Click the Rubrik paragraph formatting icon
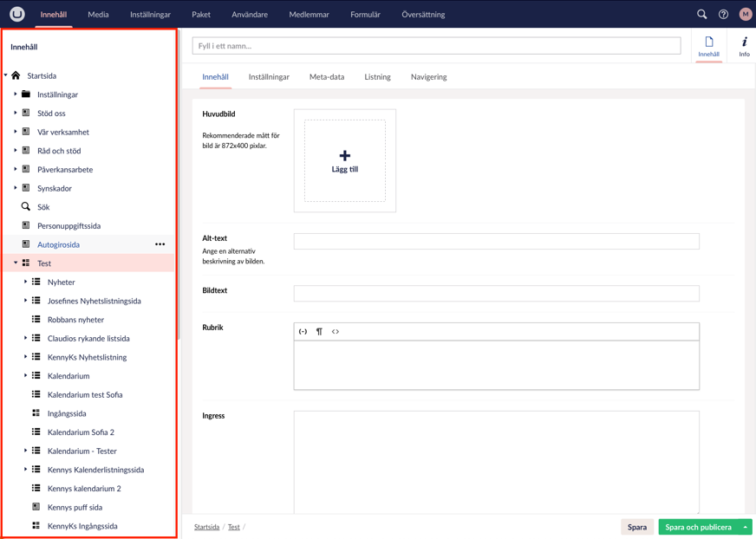 [x=319, y=332]
